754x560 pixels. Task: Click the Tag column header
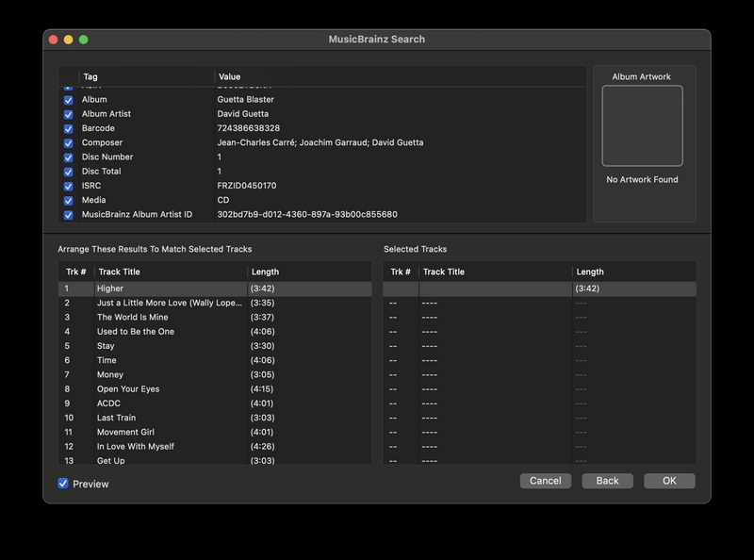pyautogui.click(x=146, y=76)
